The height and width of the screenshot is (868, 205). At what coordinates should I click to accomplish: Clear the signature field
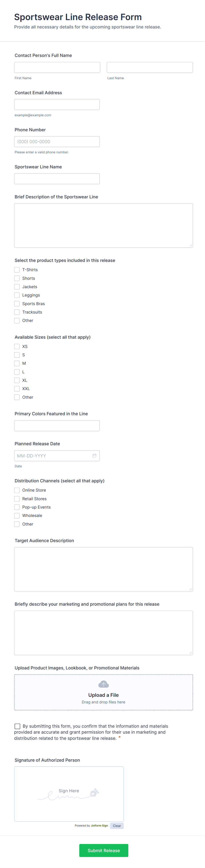[x=117, y=826]
